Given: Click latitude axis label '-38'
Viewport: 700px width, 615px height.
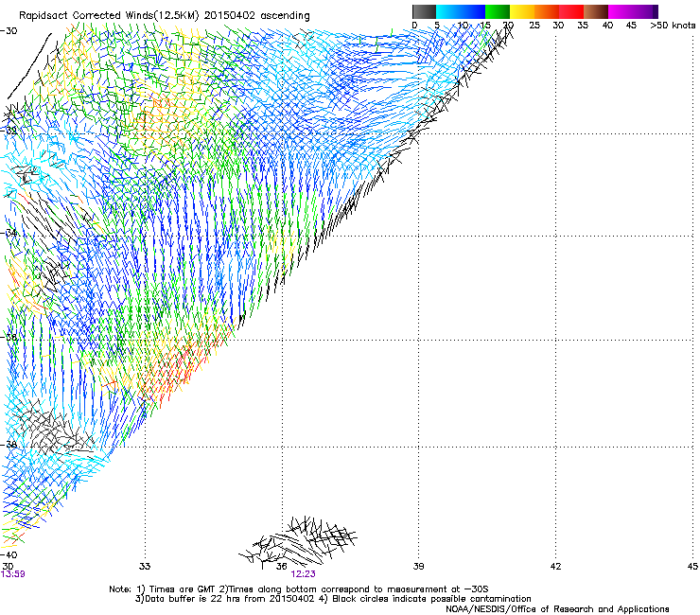Looking at the screenshot, I should (x=9, y=445).
